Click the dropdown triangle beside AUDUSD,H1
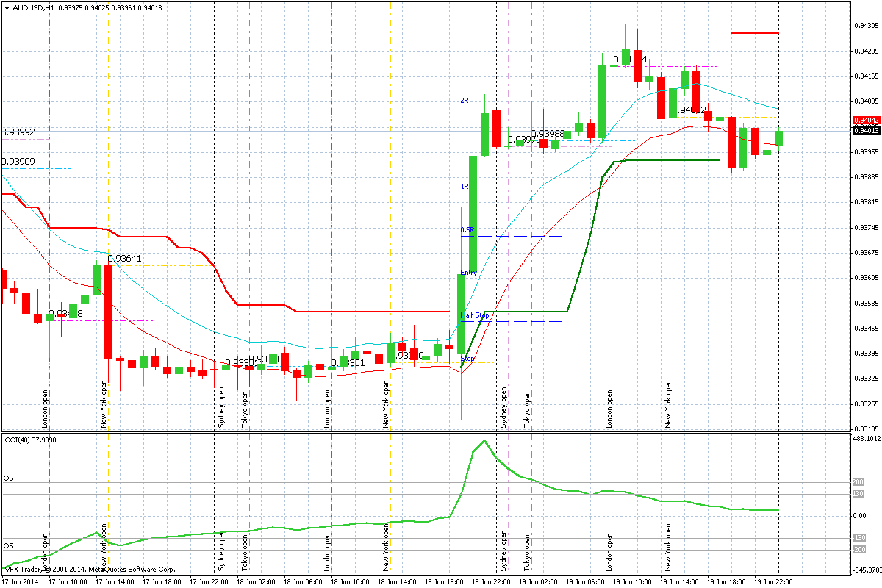This screenshot has width=882, height=588. tap(7, 7)
